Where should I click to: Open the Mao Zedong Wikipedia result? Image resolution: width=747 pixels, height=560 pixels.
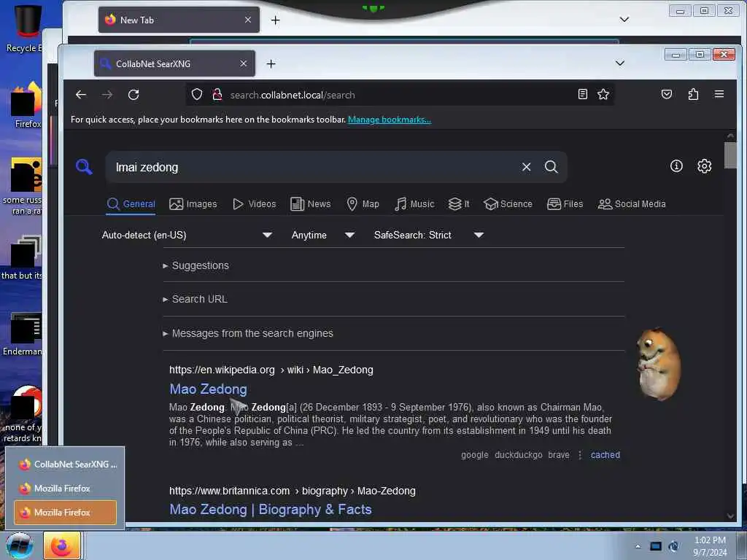pos(208,389)
